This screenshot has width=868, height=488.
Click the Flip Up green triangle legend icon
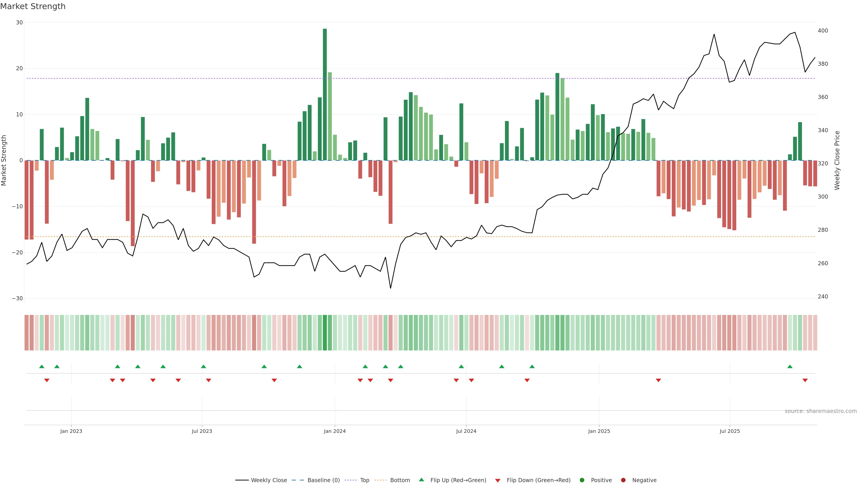coord(421,480)
